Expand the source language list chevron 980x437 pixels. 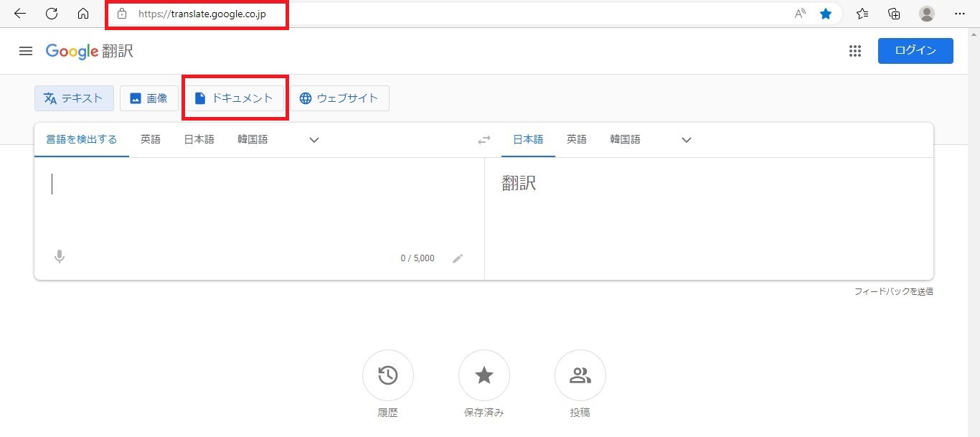point(314,140)
